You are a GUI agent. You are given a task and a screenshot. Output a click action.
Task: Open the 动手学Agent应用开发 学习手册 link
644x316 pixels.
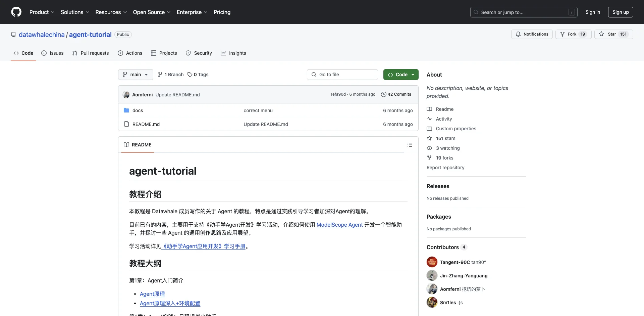point(204,246)
